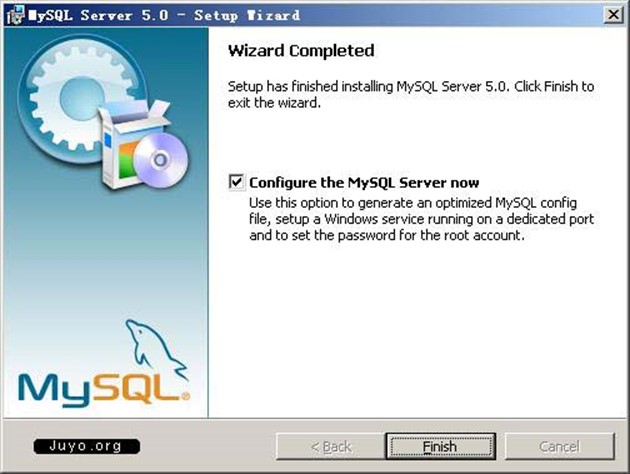Uncheck the Configure the MySQL Server checkbox
The image size is (630, 474).
(x=237, y=182)
